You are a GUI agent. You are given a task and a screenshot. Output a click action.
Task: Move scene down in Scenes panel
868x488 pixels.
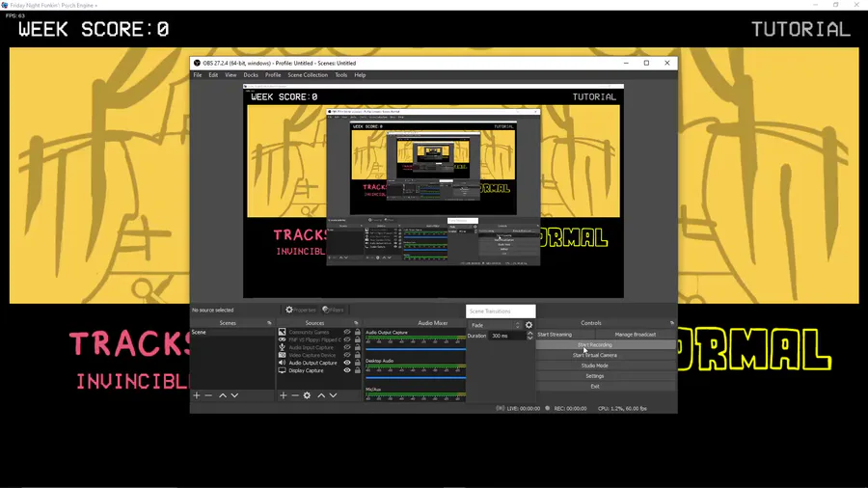pos(234,395)
